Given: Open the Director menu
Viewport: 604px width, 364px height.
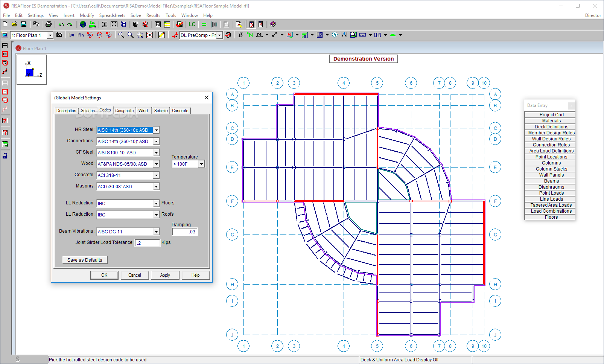Looking at the screenshot, I should point(593,15).
